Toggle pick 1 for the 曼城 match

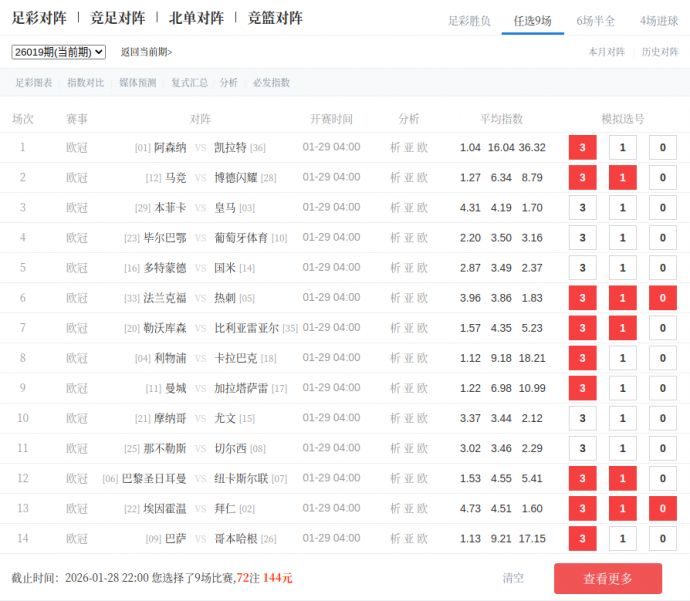tap(622, 388)
